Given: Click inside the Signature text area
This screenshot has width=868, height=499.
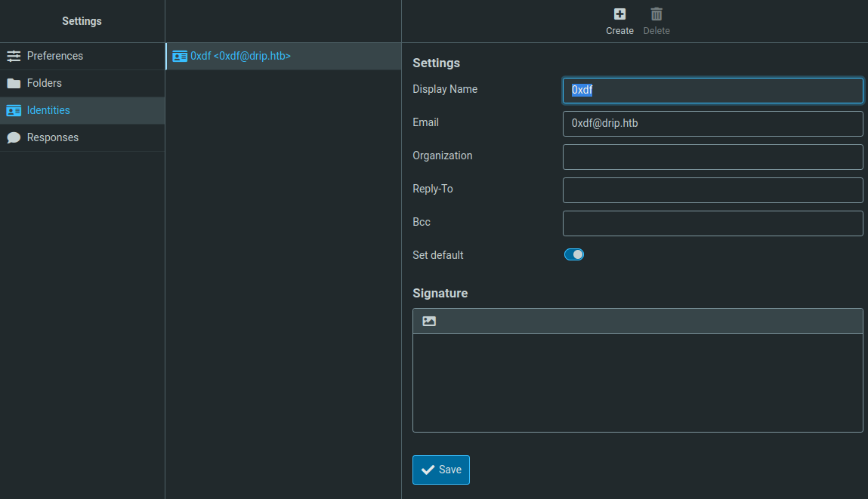Looking at the screenshot, I should [638, 382].
